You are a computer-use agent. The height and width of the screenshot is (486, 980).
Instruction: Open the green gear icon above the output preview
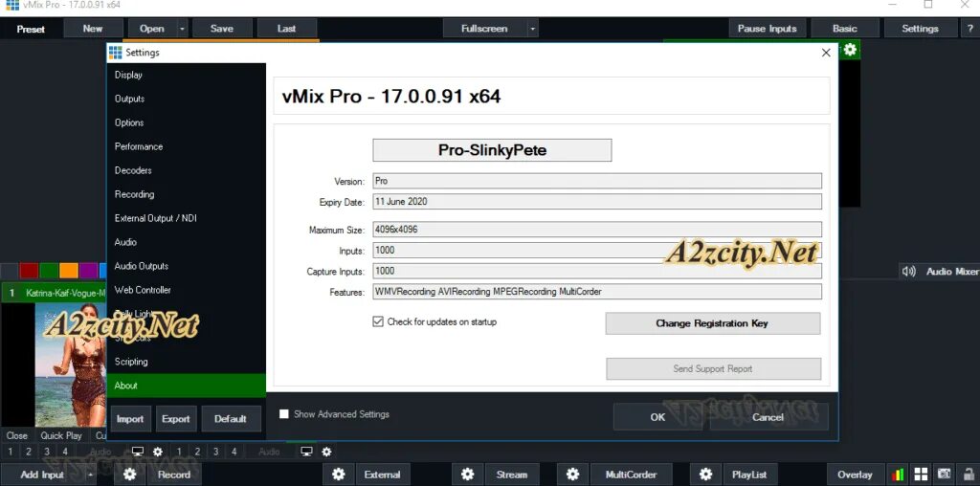coord(850,50)
